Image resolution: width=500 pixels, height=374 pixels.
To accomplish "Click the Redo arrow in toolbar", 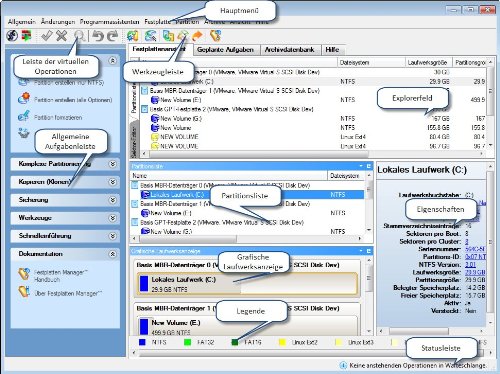I will tap(113, 35).
